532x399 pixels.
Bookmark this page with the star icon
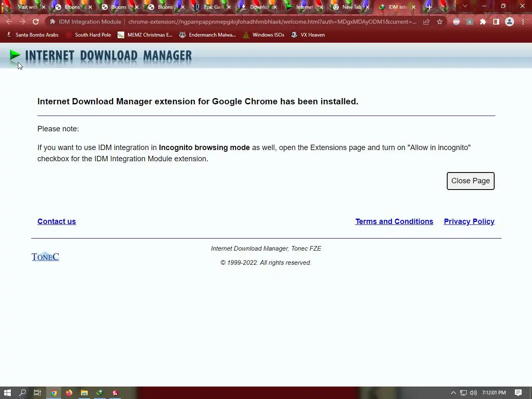pyautogui.click(x=440, y=22)
